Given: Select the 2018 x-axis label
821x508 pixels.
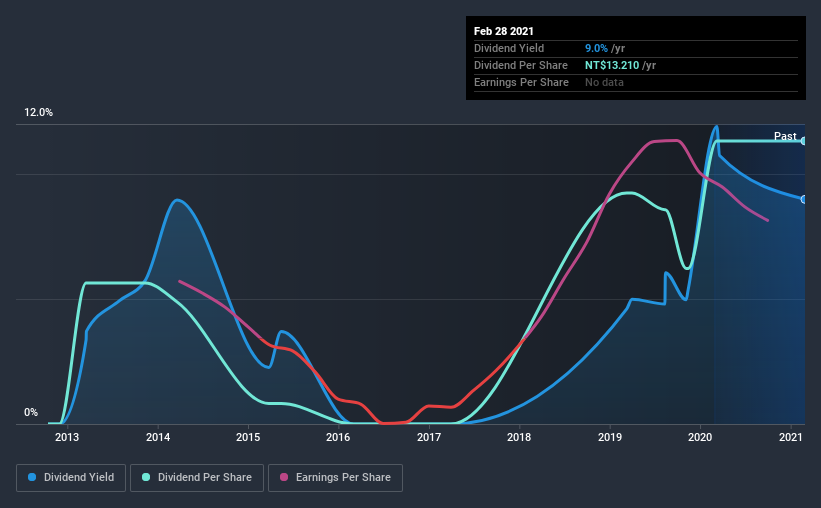Looking at the screenshot, I should pyautogui.click(x=519, y=437).
